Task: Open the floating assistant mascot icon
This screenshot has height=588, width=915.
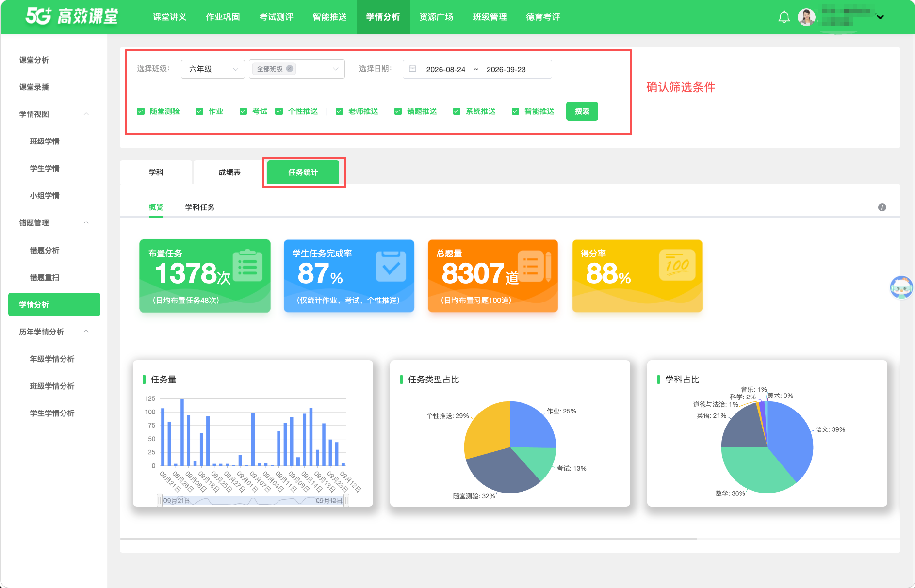Action: (x=901, y=287)
